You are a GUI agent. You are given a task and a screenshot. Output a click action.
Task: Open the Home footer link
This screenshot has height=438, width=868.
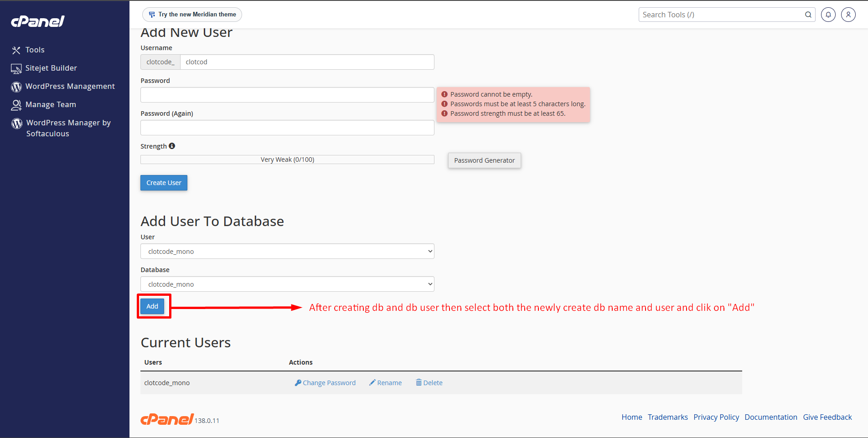click(632, 417)
